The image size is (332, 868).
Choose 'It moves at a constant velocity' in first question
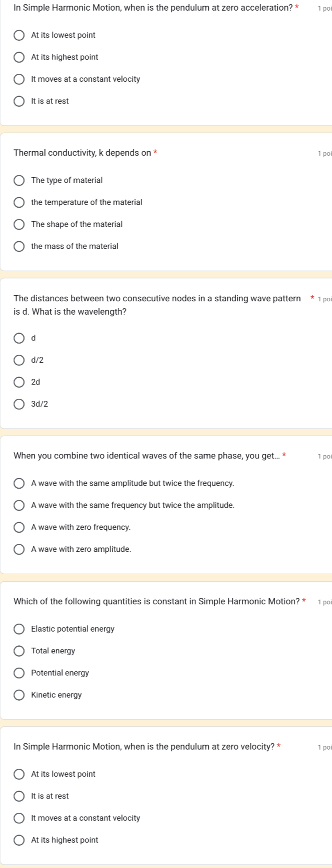pyautogui.click(x=19, y=79)
